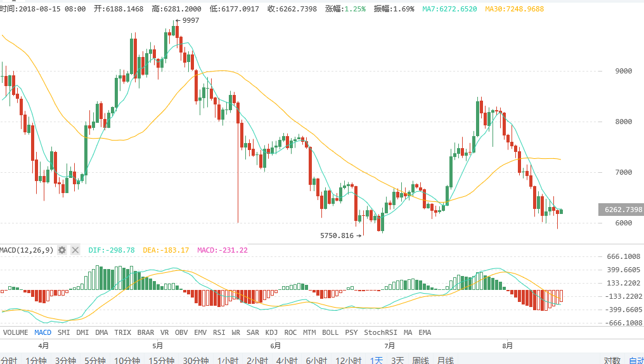Show the StochRSI indicator
The image size is (644, 364).
[380, 332]
